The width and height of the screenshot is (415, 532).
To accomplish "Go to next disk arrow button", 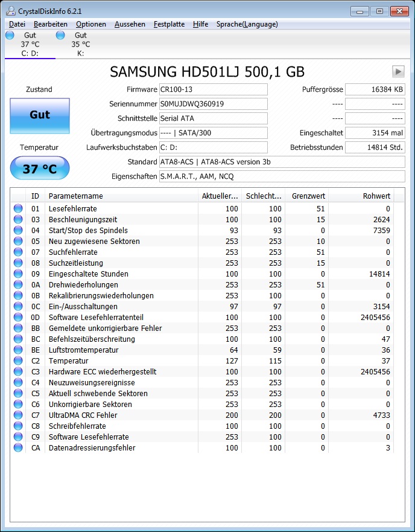I will 398,72.
